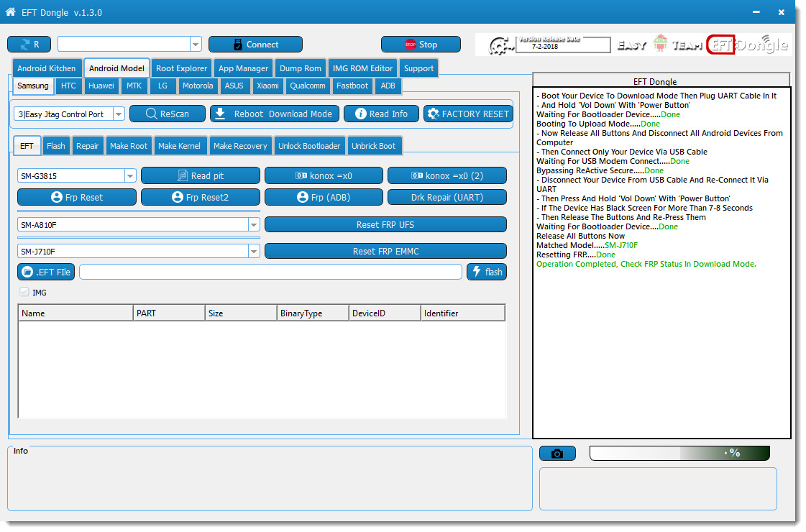The height and width of the screenshot is (532, 806).
Task: Select the EFT sub-tab
Action: tap(27, 145)
